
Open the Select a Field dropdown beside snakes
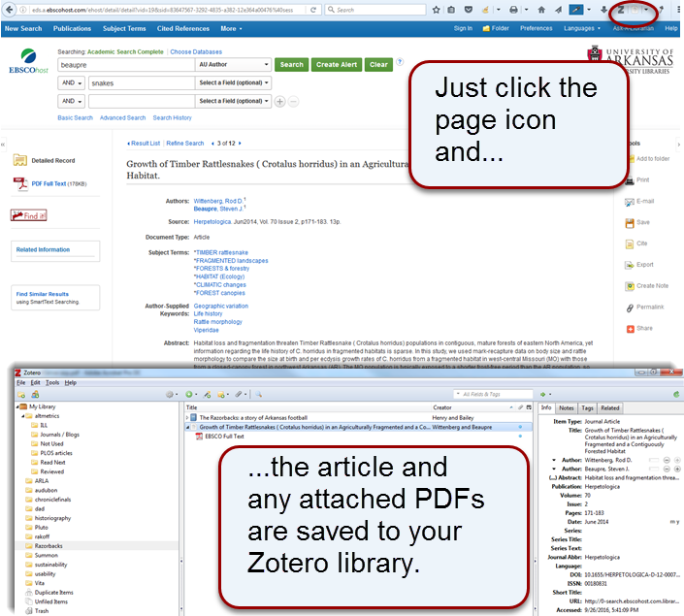coord(234,82)
